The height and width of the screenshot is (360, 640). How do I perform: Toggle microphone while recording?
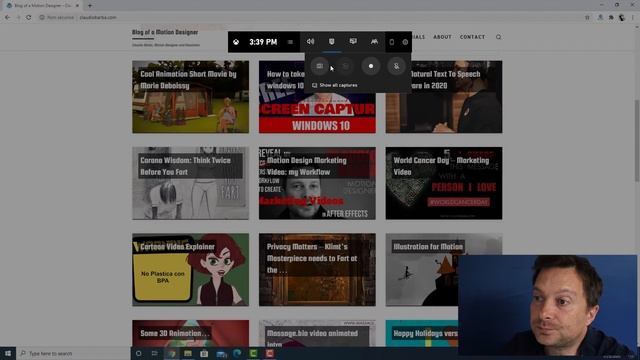click(396, 66)
